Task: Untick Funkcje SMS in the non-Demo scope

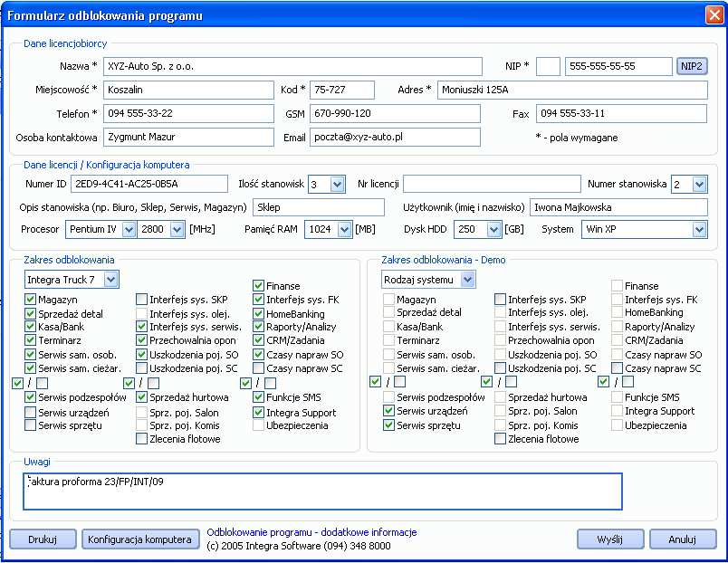Action: [259, 397]
